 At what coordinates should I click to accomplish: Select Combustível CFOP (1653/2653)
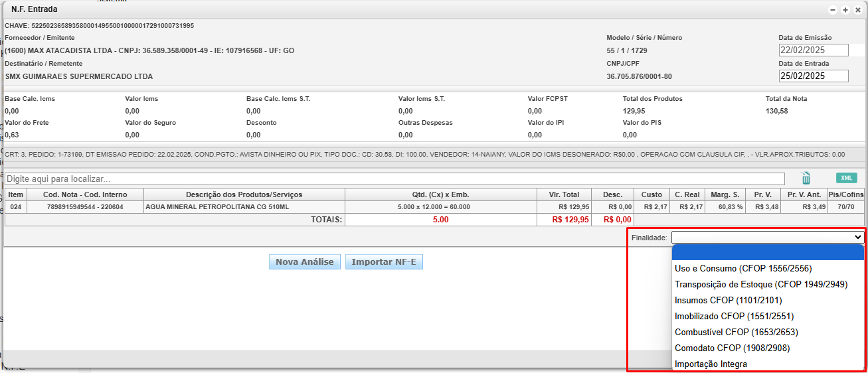[736, 332]
